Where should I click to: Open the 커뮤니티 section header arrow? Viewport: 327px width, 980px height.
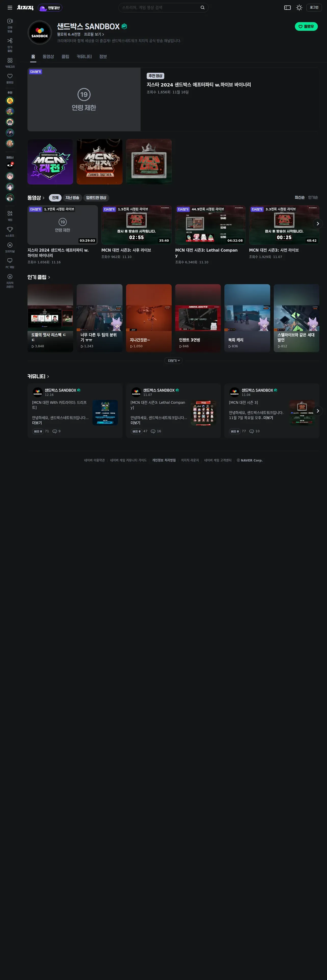click(48, 377)
